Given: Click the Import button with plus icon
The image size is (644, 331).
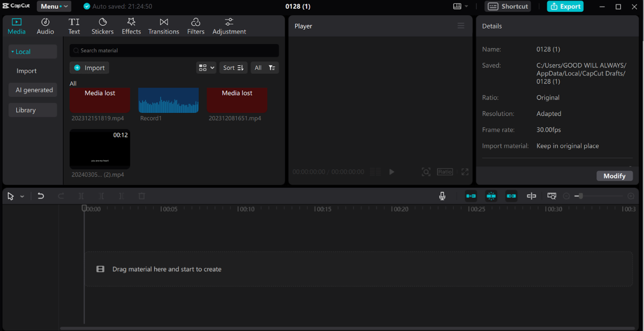Looking at the screenshot, I should [89, 68].
